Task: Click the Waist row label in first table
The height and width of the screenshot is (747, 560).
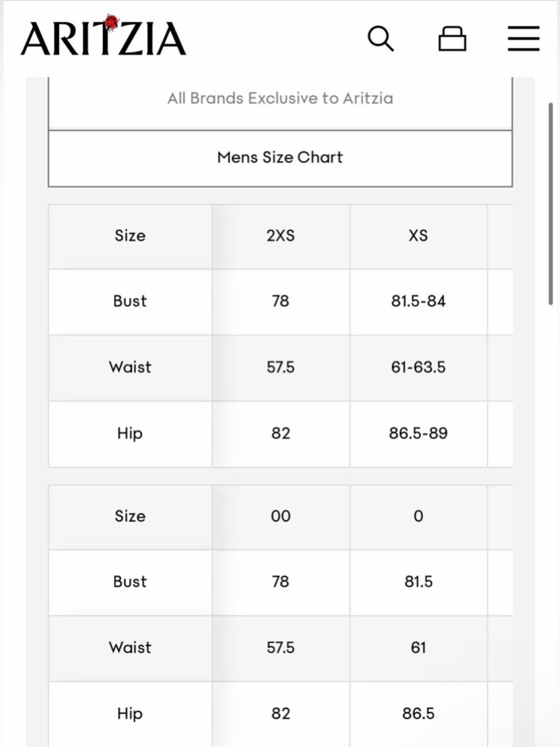Action: coord(130,368)
